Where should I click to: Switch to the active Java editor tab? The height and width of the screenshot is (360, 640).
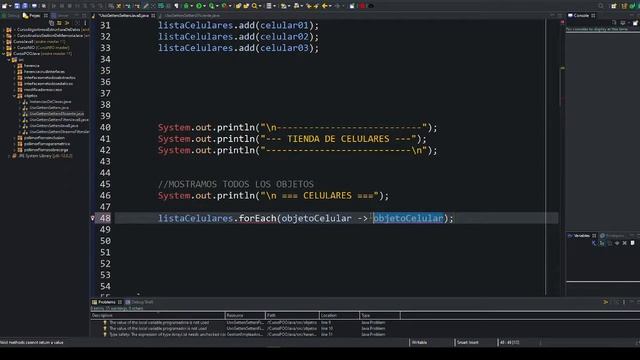click(123, 16)
